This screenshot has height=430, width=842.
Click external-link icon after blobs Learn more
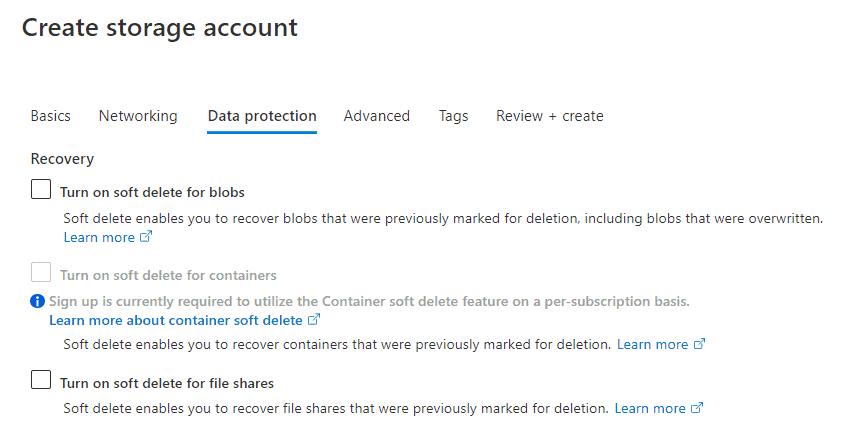tap(146, 237)
